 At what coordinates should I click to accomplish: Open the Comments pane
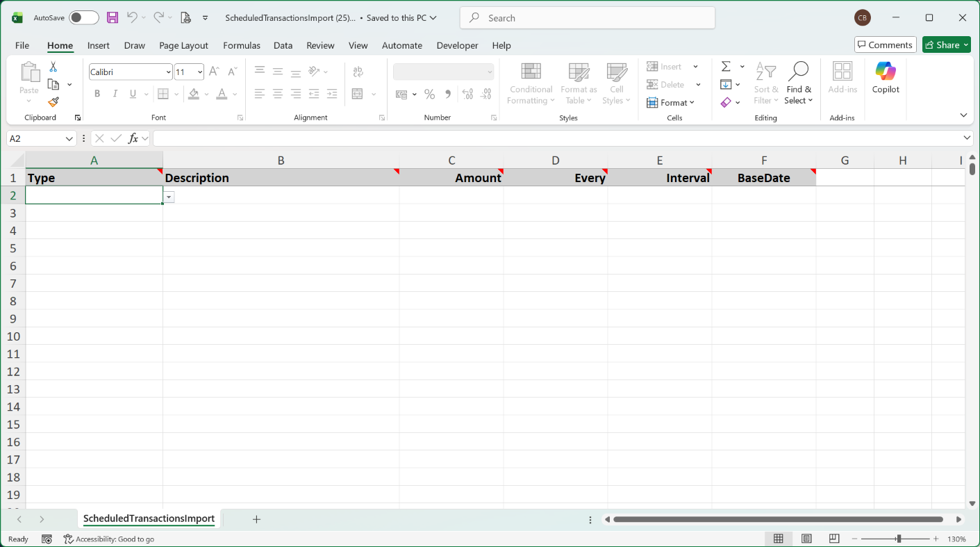click(885, 44)
